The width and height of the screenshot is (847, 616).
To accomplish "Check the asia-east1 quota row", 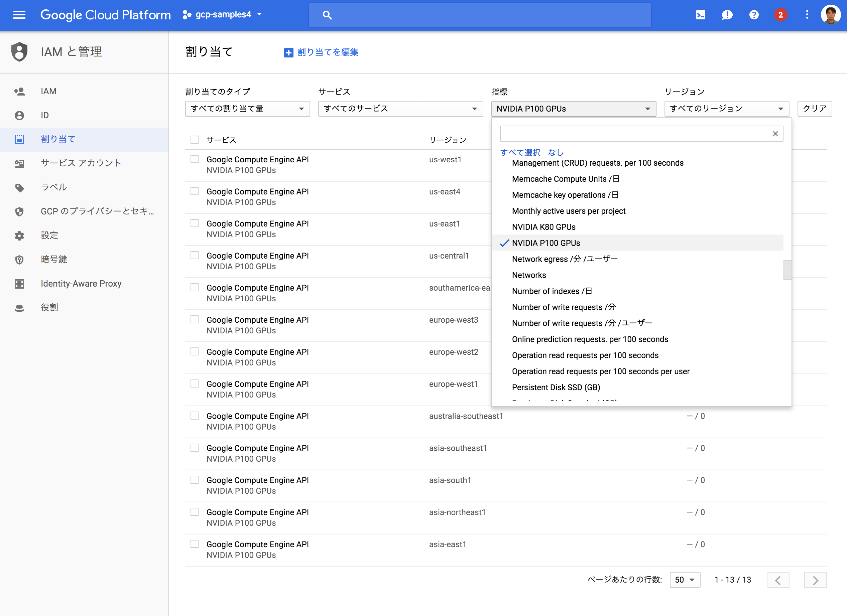I will coord(194,544).
